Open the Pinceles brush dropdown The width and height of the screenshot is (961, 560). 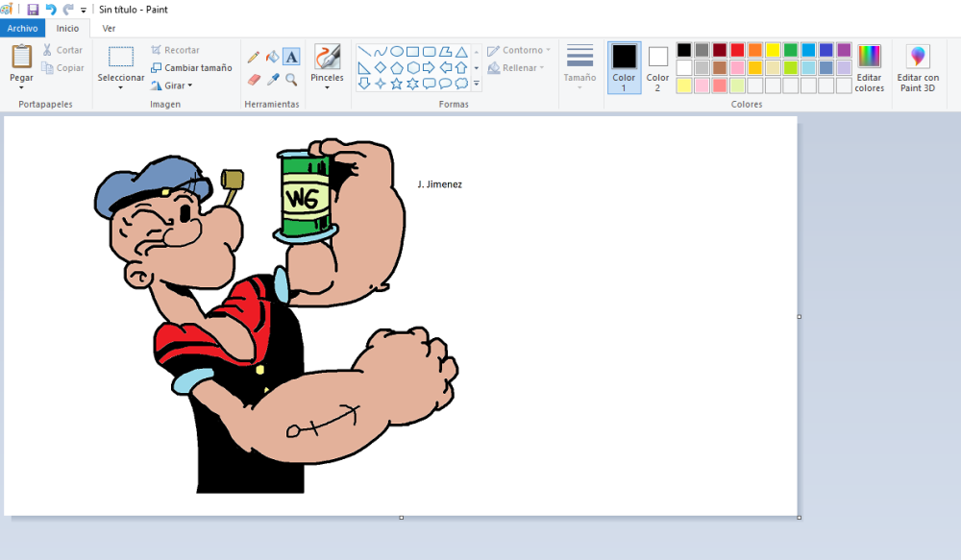327,84
